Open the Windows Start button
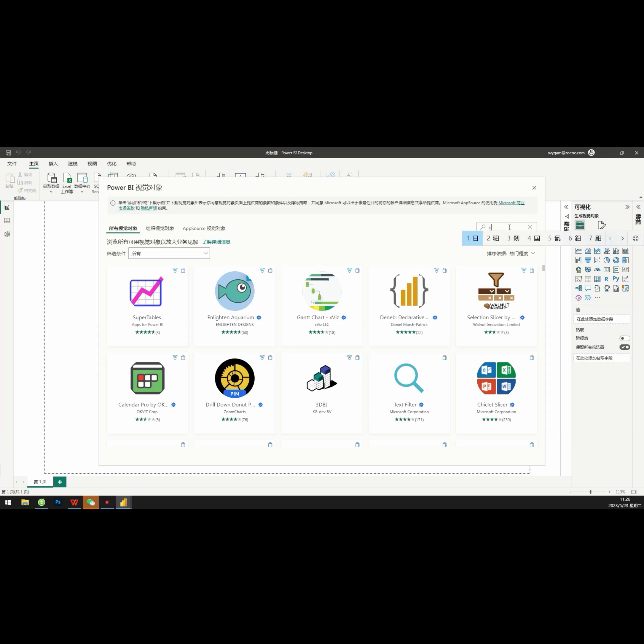This screenshot has width=644, height=644. 8,502
